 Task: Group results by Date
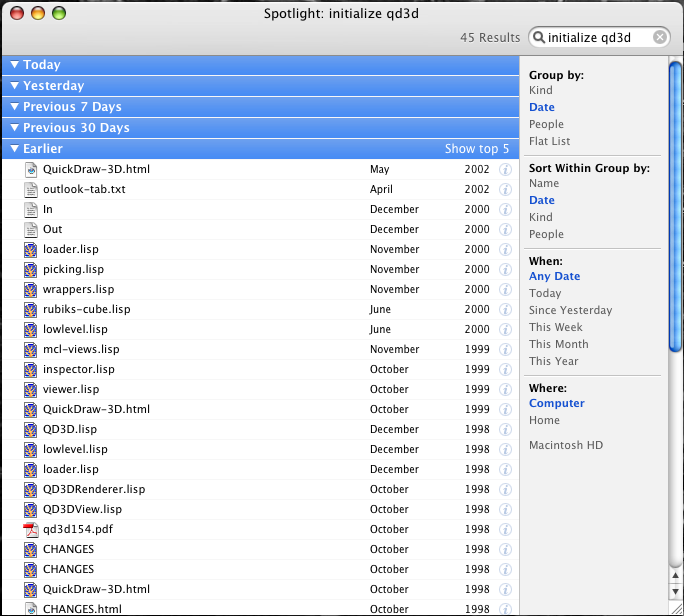tap(542, 107)
